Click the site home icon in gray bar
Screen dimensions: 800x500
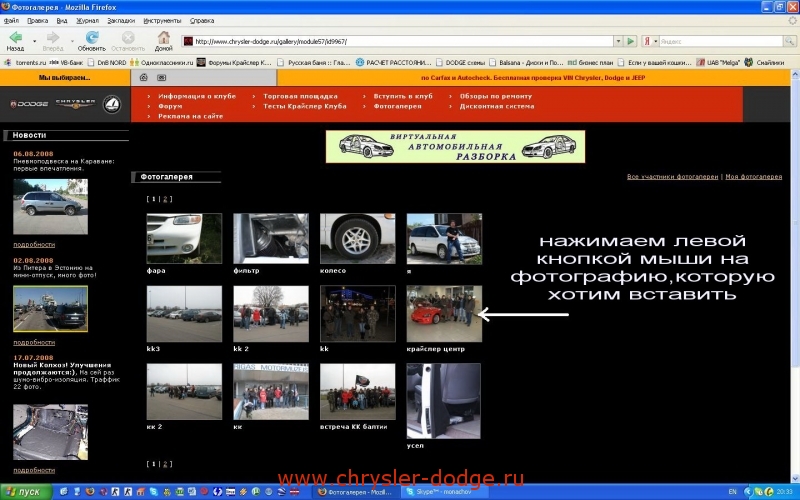tap(144, 78)
